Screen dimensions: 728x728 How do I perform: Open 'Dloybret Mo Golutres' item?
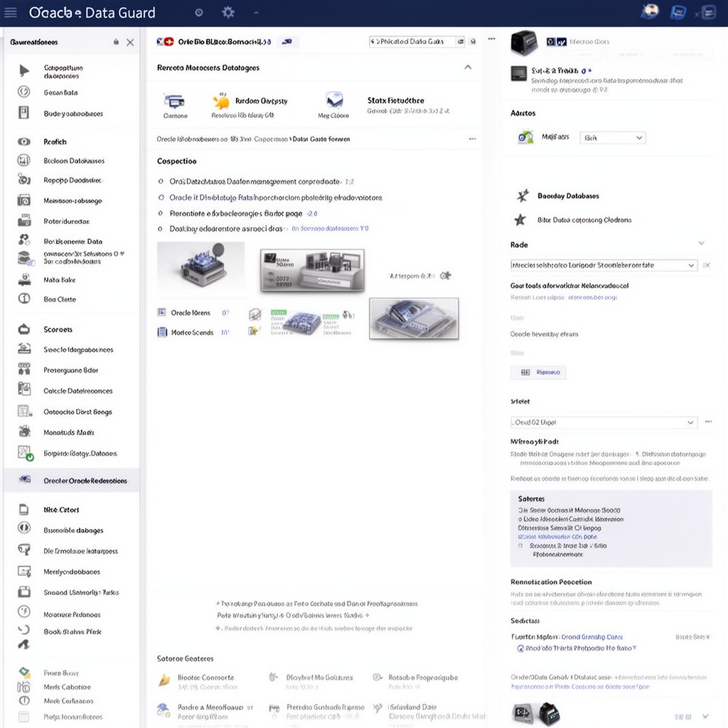click(x=319, y=678)
